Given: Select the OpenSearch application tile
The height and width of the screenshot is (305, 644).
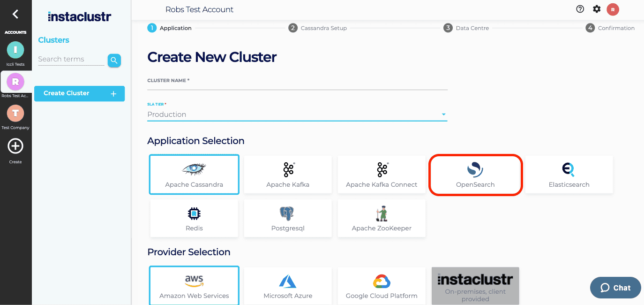Looking at the screenshot, I should click(x=475, y=174).
